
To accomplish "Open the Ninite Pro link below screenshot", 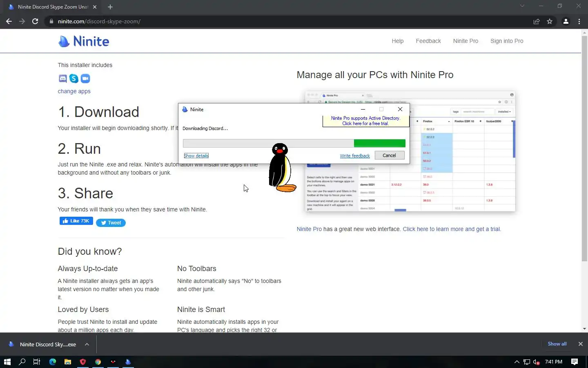I will [x=309, y=229].
